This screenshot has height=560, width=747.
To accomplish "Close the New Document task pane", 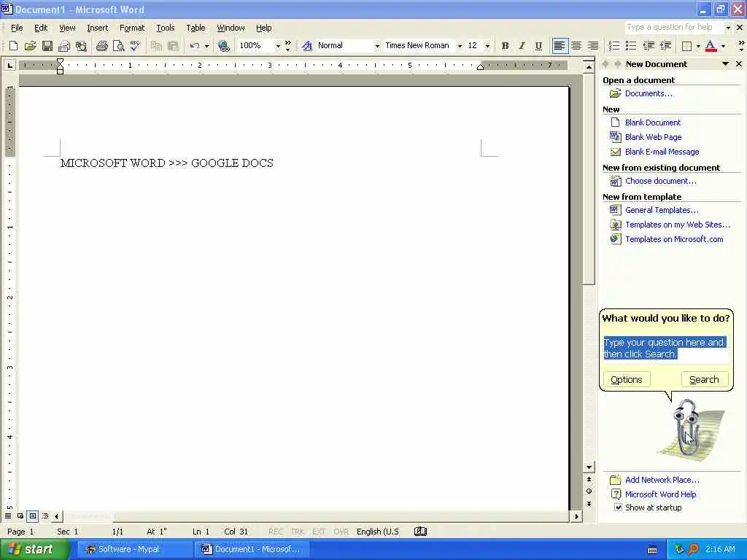I will point(739,64).
